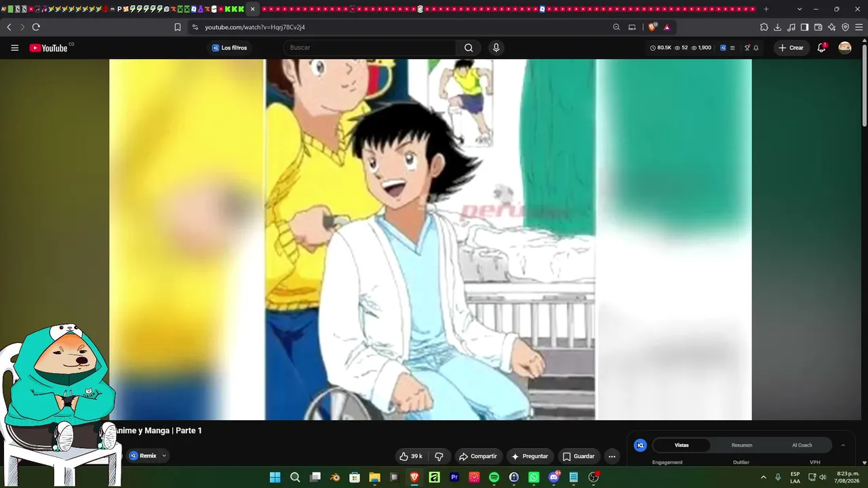Screen dimensions: 868x488
Task: Click the address bar URL
Action: point(255,27)
